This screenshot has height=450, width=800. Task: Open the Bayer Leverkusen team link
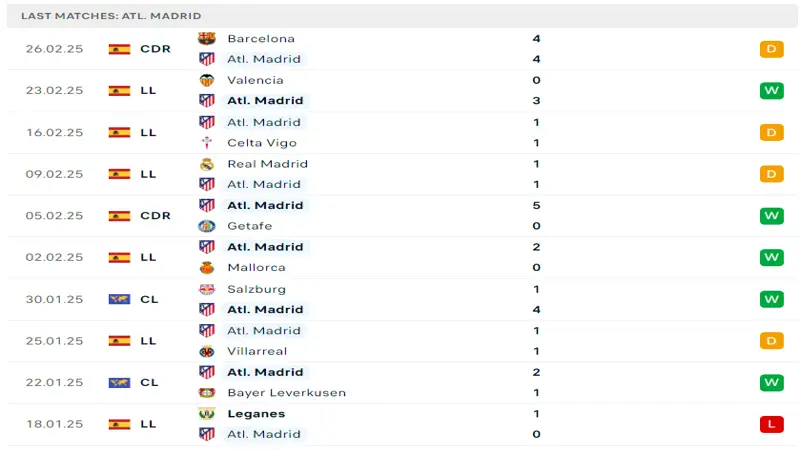coord(287,393)
